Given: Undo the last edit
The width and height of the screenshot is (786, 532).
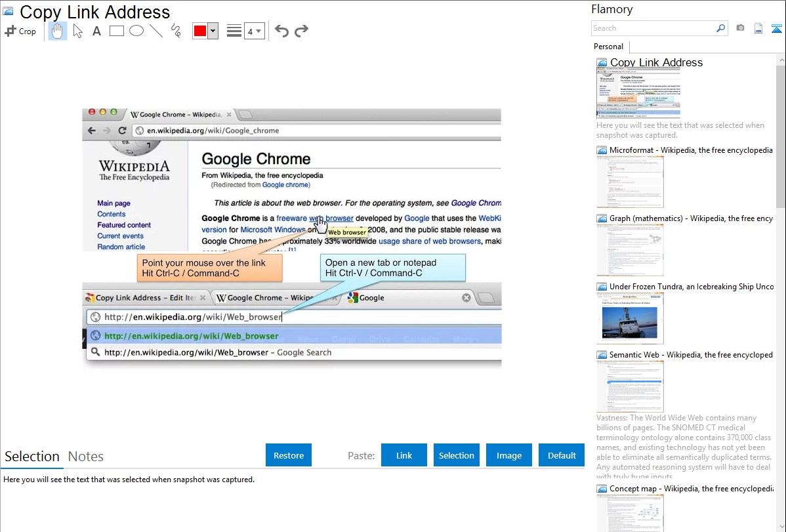Looking at the screenshot, I should (281, 31).
